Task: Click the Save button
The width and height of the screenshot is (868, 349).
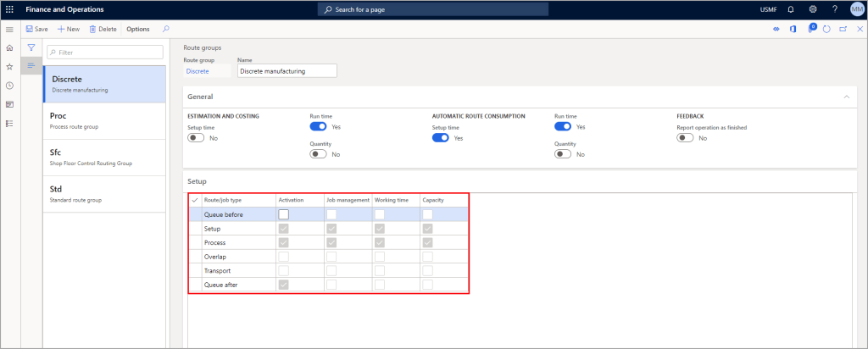Action: pyautogui.click(x=37, y=29)
